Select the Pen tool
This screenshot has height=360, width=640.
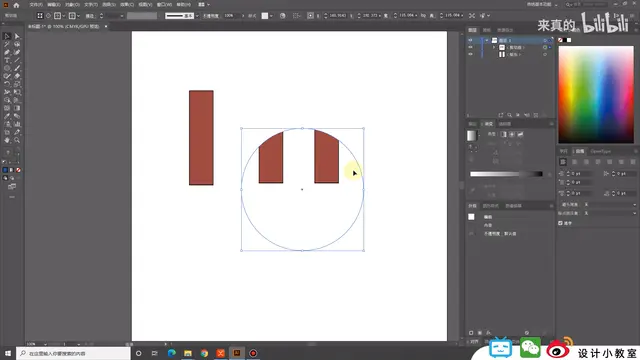[x=7, y=52]
